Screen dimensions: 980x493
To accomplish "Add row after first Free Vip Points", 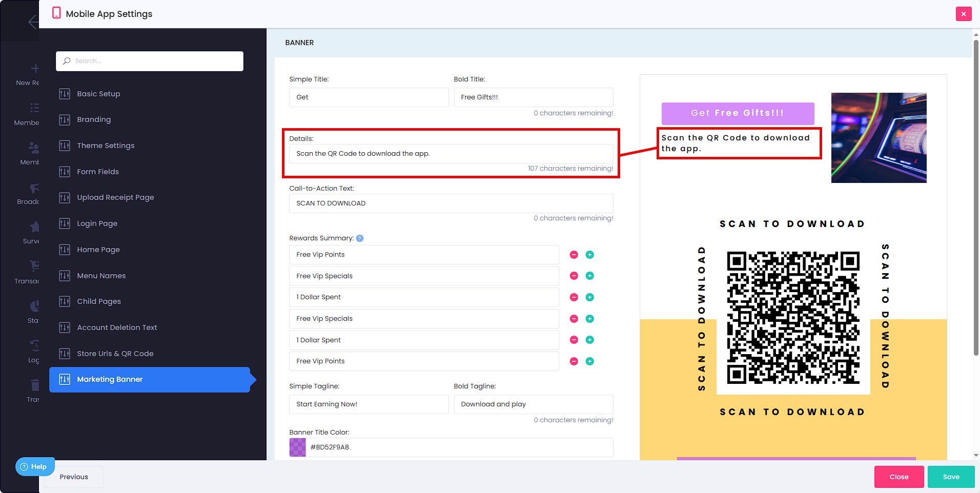I will (x=590, y=255).
